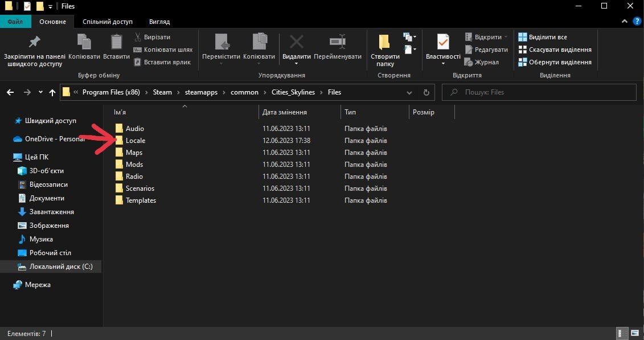Screen dimensions: 644x340
Task: Click Обернути виділення
Action: coord(555,63)
